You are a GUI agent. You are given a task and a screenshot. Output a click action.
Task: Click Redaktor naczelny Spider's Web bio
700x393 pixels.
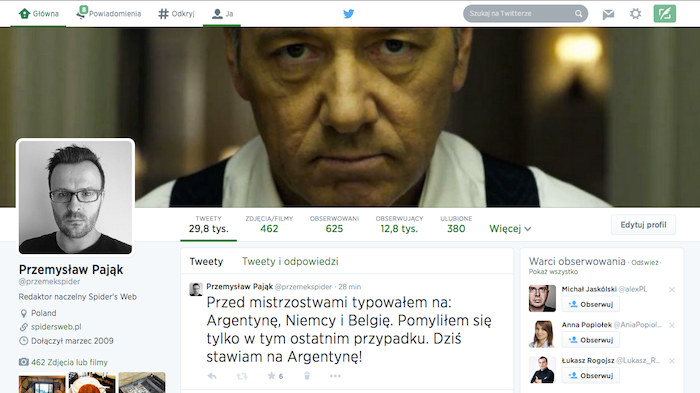[x=78, y=297]
